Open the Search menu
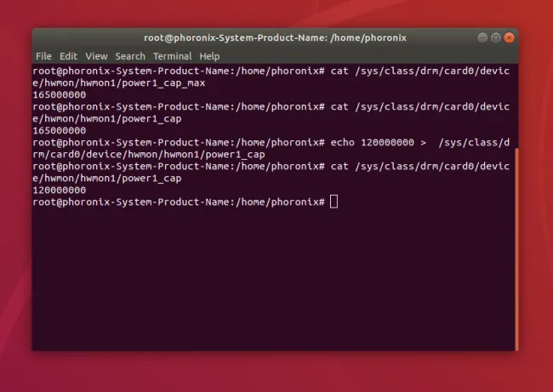The height and width of the screenshot is (392, 553). coord(130,56)
